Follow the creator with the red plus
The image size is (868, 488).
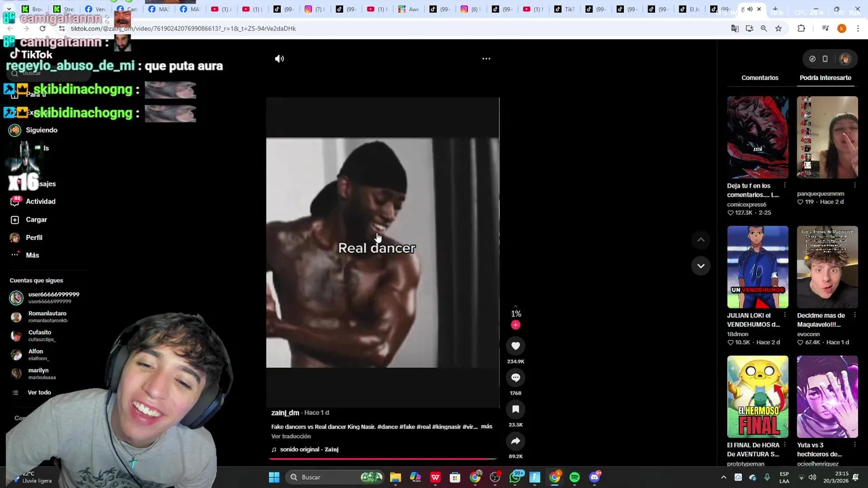515,325
